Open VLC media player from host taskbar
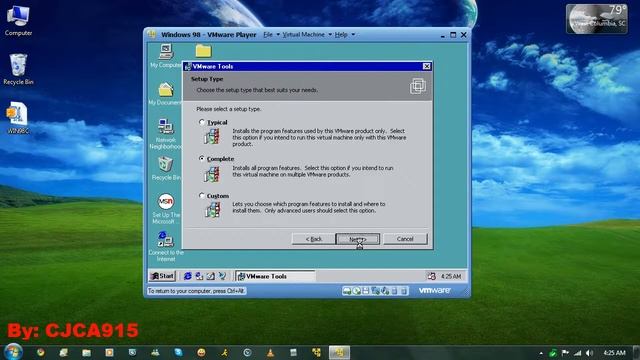Image resolution: width=640 pixels, height=360 pixels. [270, 352]
